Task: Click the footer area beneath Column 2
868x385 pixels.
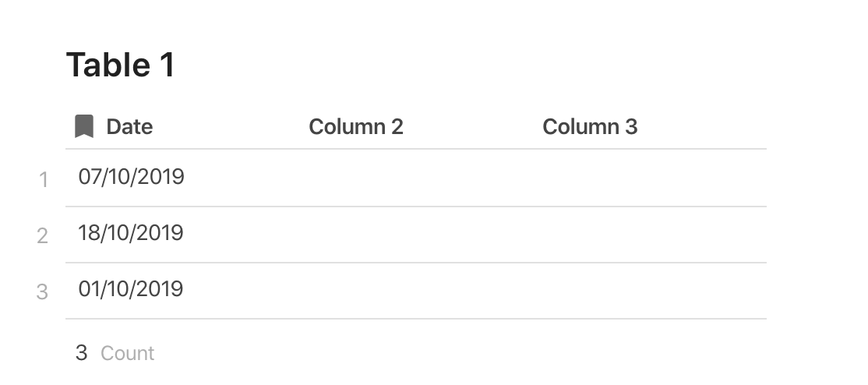Action: (416, 353)
